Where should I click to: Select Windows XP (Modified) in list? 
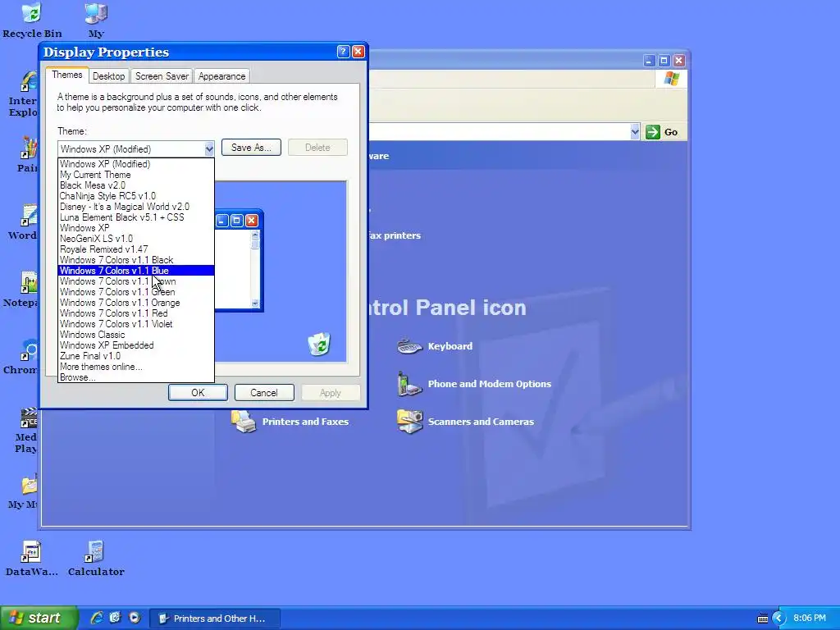(x=136, y=164)
